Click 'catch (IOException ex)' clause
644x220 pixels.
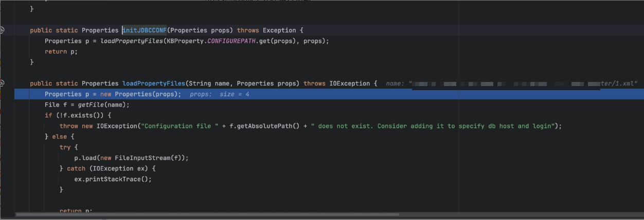coord(107,168)
